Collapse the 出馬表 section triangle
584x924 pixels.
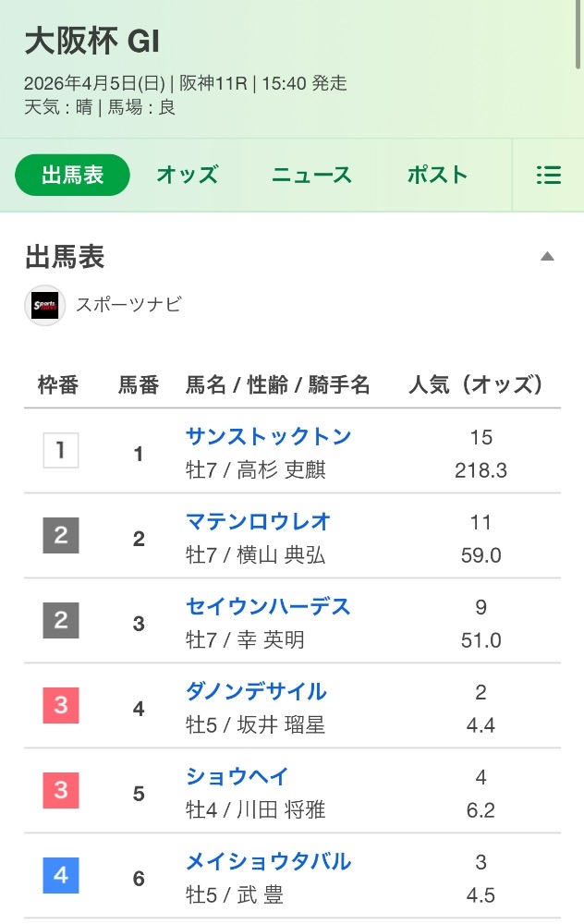click(547, 257)
